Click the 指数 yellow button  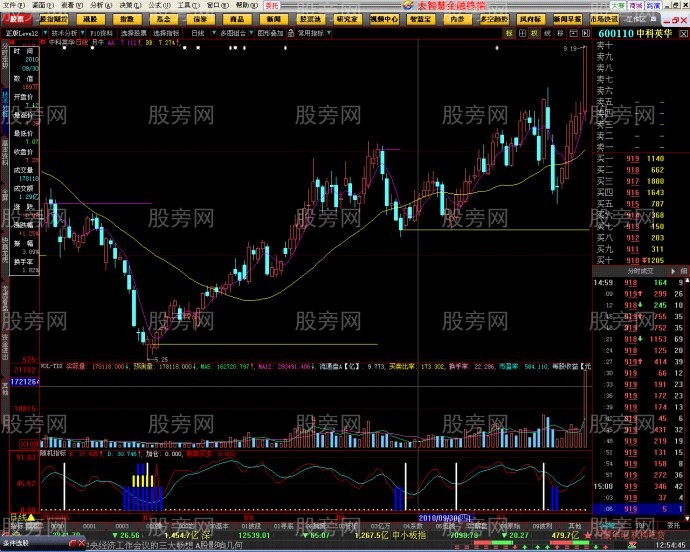tap(127, 19)
